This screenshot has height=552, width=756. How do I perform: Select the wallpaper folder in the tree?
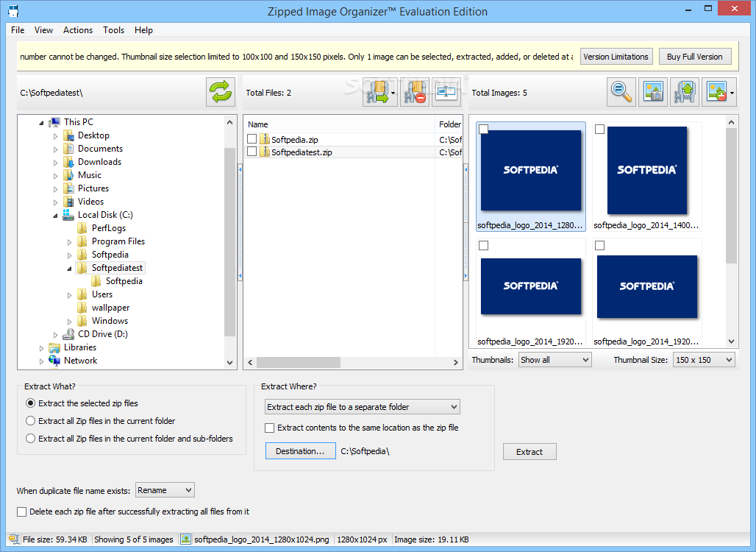111,308
